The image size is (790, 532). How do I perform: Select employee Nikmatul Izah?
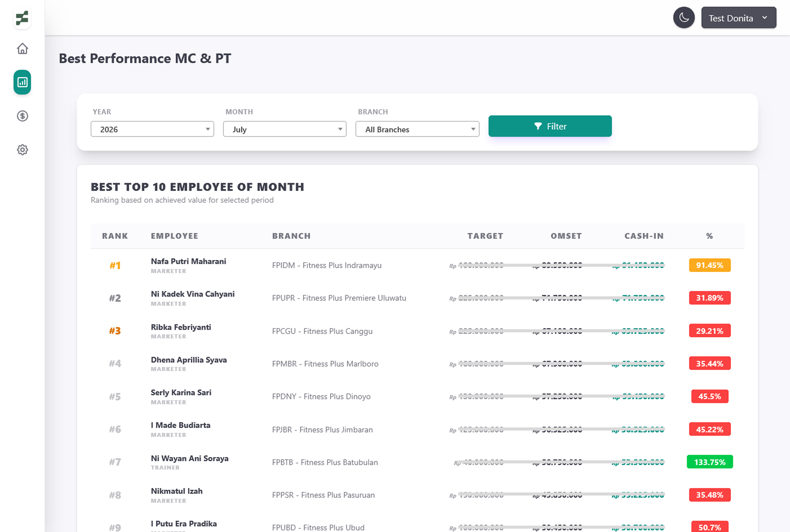click(177, 491)
